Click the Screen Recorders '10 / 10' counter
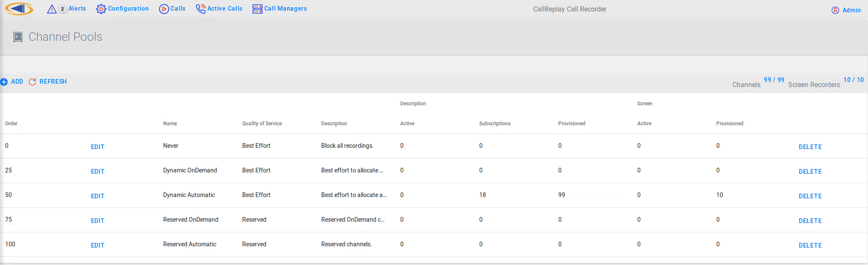868x265 pixels. (x=854, y=80)
